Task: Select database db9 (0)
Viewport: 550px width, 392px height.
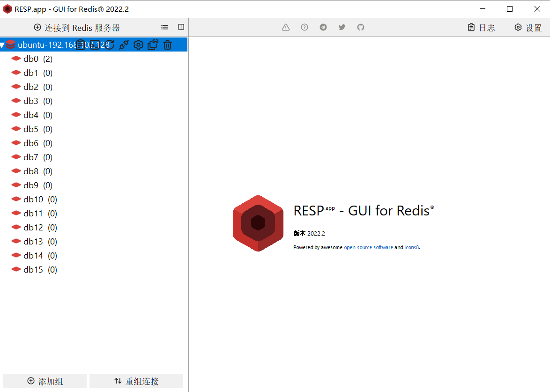Action: [x=94, y=185]
